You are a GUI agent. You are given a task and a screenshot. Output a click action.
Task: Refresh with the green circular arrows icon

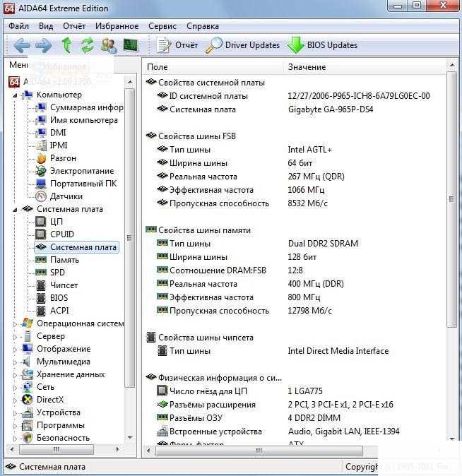[87, 45]
